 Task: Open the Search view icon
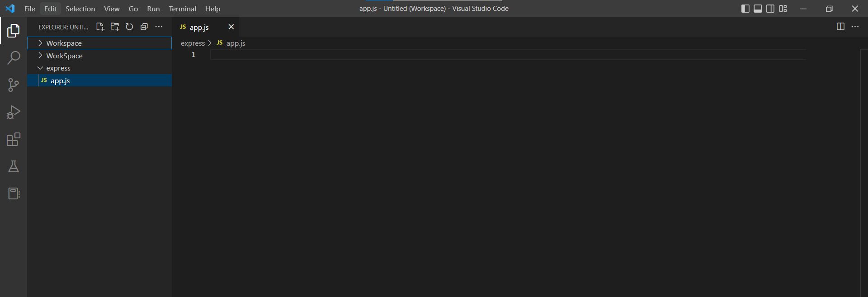coord(14,58)
